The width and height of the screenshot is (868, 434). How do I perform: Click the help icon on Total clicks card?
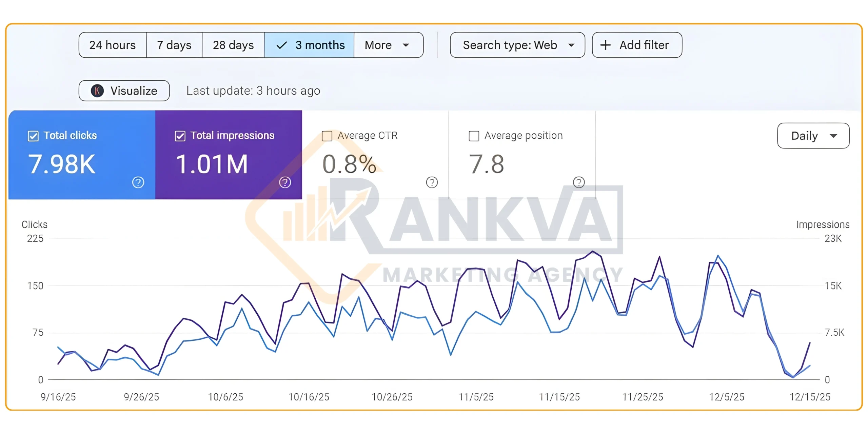[x=138, y=182]
